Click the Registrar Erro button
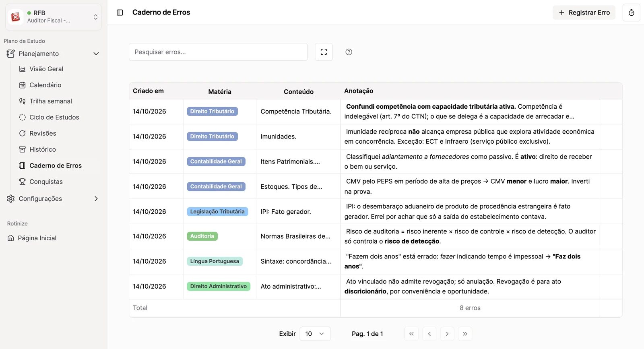Screen dimensions: 644x349 (584, 12)
